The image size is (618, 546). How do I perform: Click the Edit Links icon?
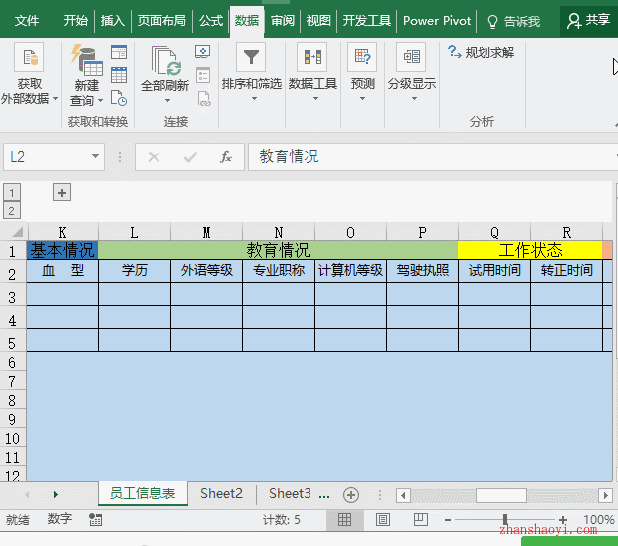(x=203, y=99)
